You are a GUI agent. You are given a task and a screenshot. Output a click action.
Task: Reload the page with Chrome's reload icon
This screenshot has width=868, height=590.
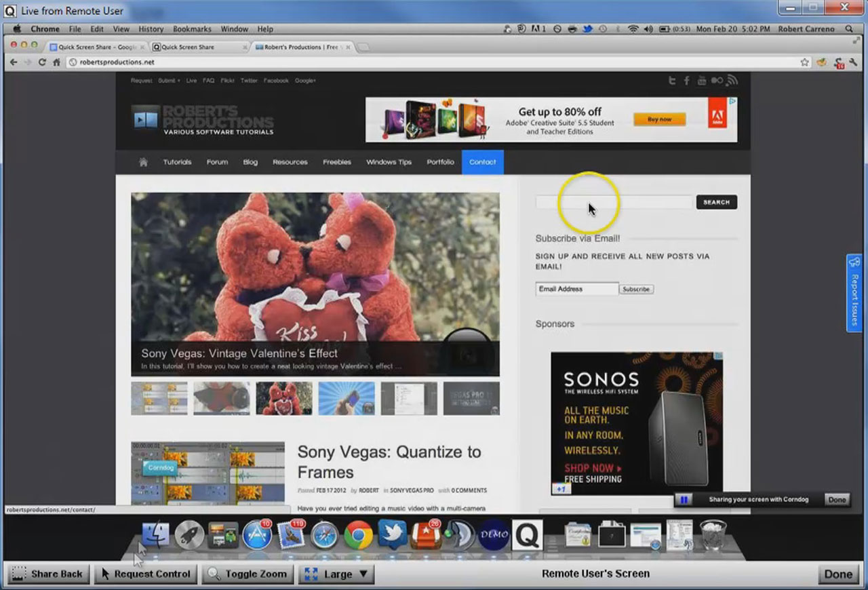click(x=42, y=62)
